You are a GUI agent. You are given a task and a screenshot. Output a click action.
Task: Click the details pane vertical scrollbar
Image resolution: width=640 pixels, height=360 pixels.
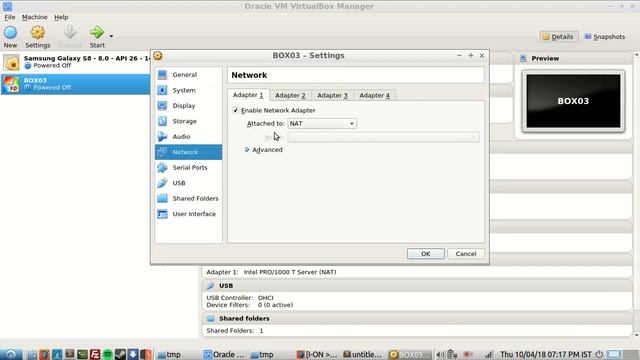[x=636, y=195]
